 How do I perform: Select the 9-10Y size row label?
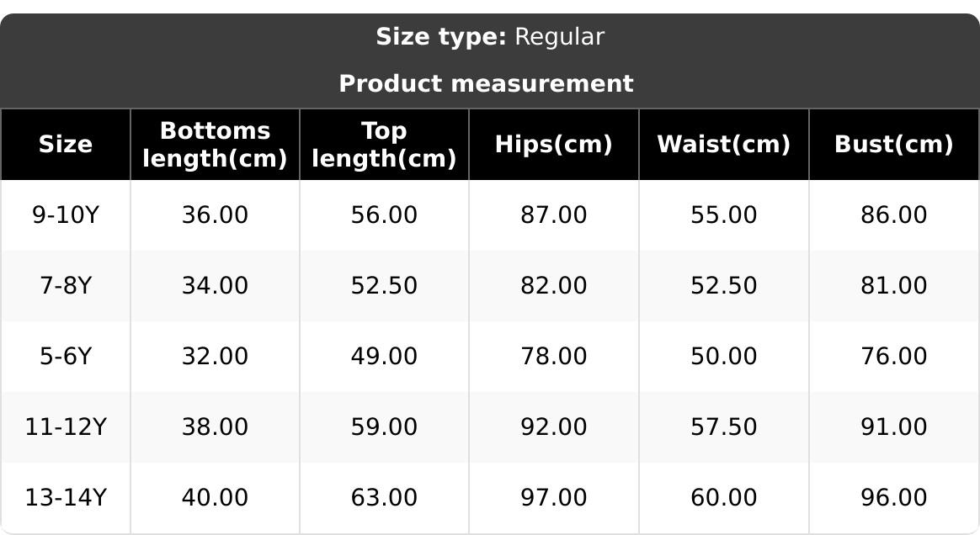pyautogui.click(x=66, y=215)
